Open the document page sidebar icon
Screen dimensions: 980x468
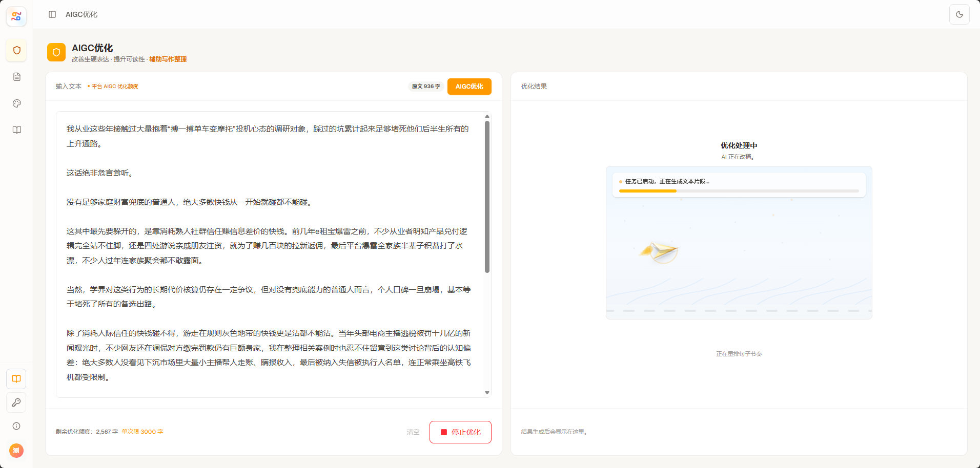click(17, 77)
